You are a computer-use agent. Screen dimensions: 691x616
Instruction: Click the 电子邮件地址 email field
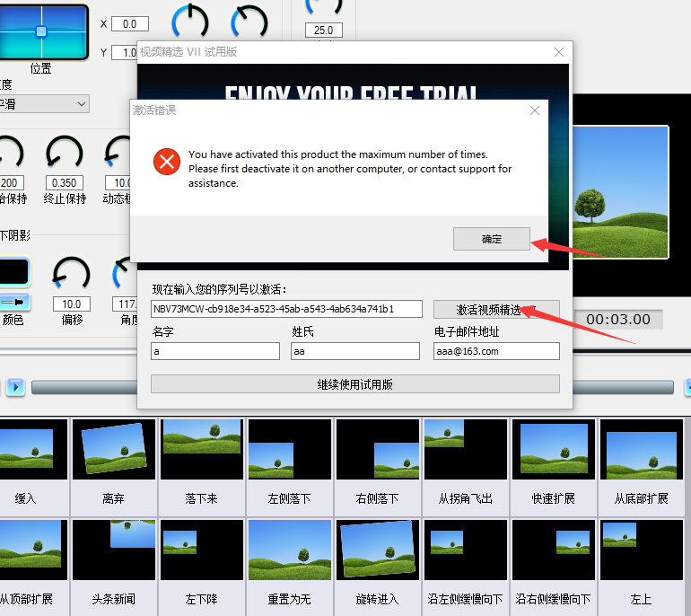[495, 351]
